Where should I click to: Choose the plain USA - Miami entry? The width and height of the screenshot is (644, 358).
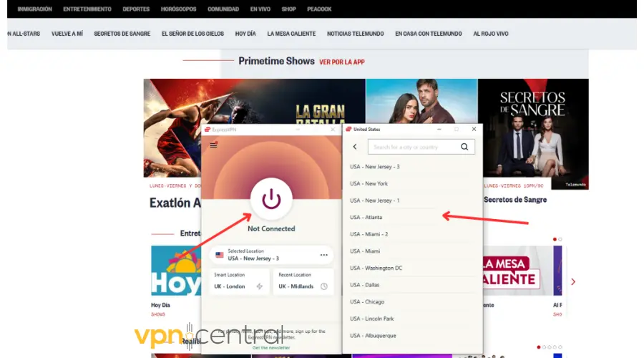[412, 251]
